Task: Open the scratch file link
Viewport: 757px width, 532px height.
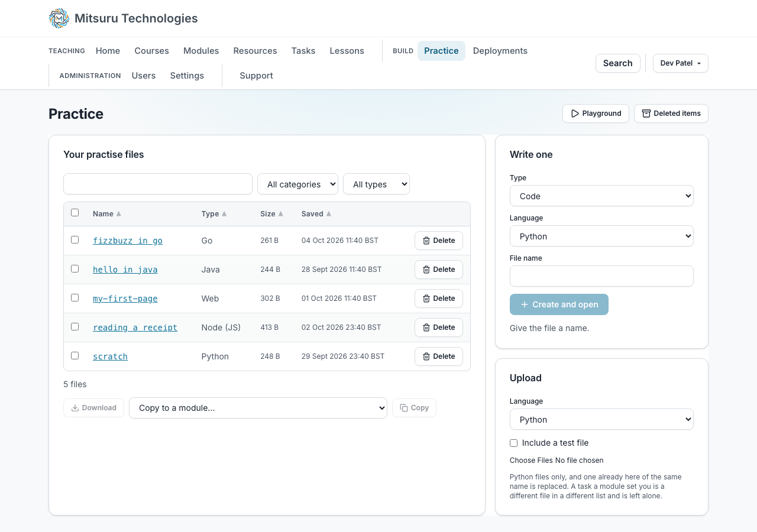Action: 110,356
